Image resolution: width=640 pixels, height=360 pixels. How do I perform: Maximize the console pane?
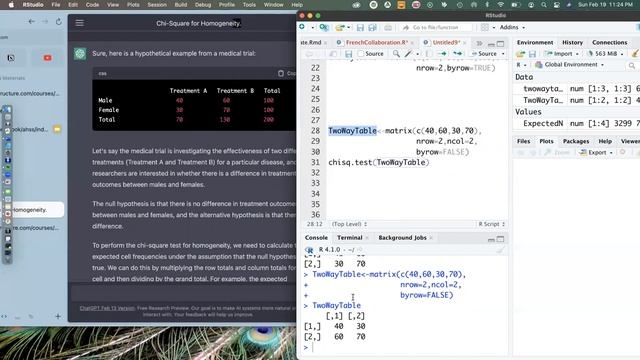(500, 239)
